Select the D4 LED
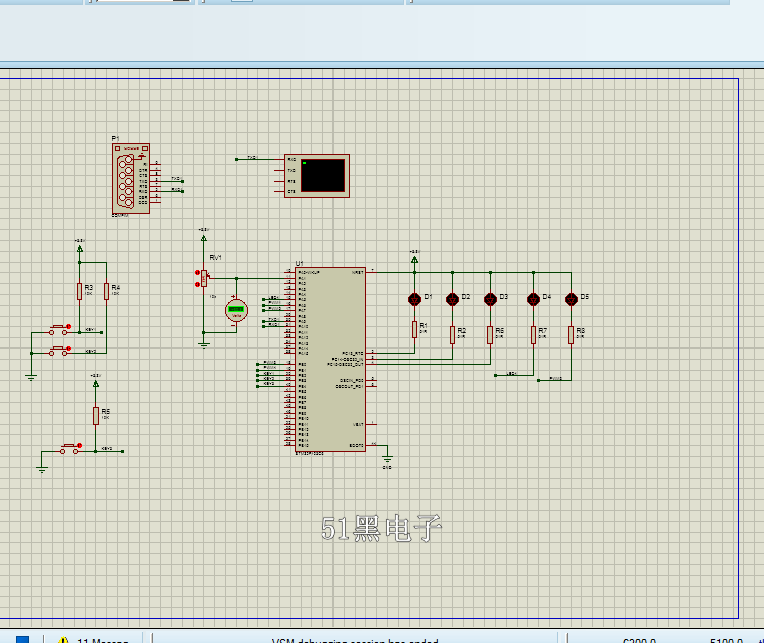Viewport: 764px width, 643px height. (x=534, y=299)
